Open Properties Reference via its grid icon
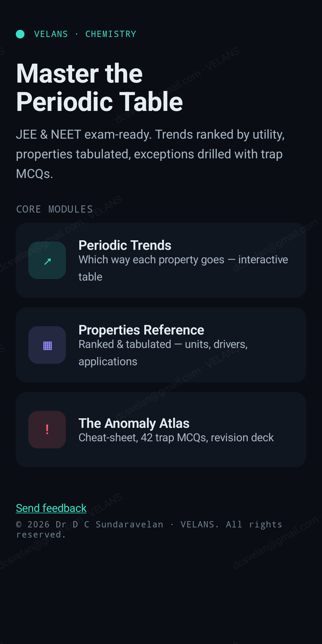The image size is (322, 644). point(47,345)
